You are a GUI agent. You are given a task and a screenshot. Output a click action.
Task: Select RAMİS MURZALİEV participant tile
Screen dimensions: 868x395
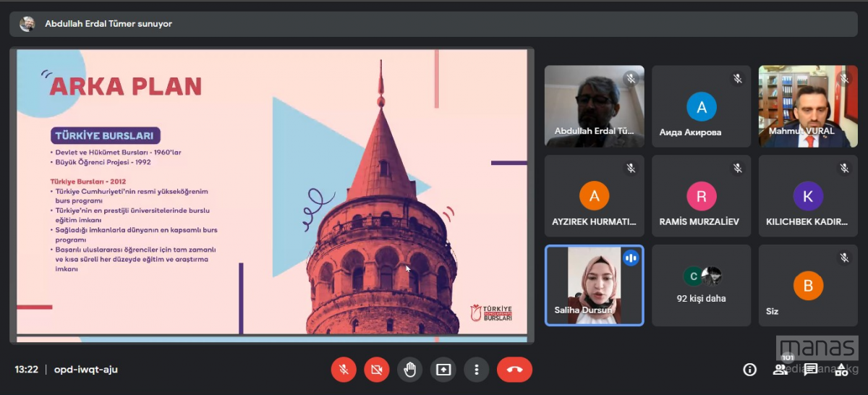click(x=702, y=196)
